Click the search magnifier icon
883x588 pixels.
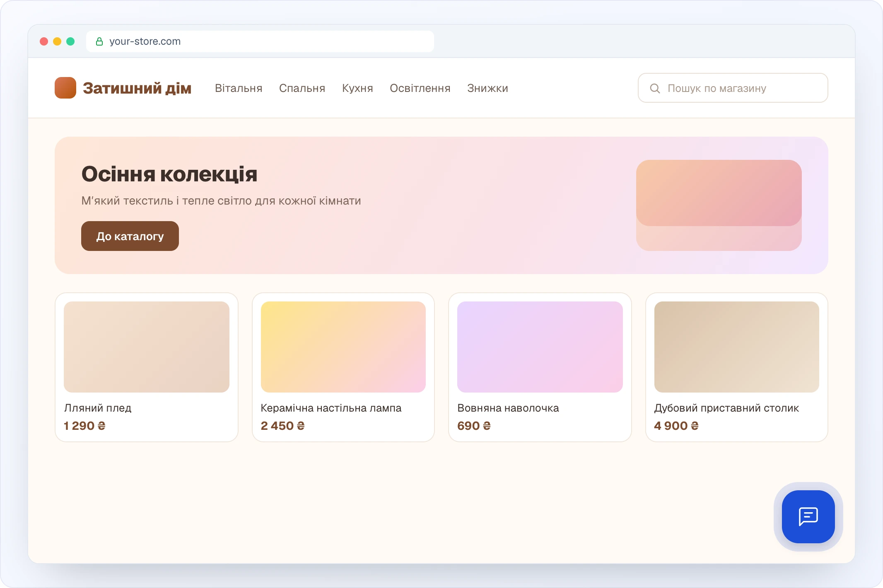[x=655, y=88]
